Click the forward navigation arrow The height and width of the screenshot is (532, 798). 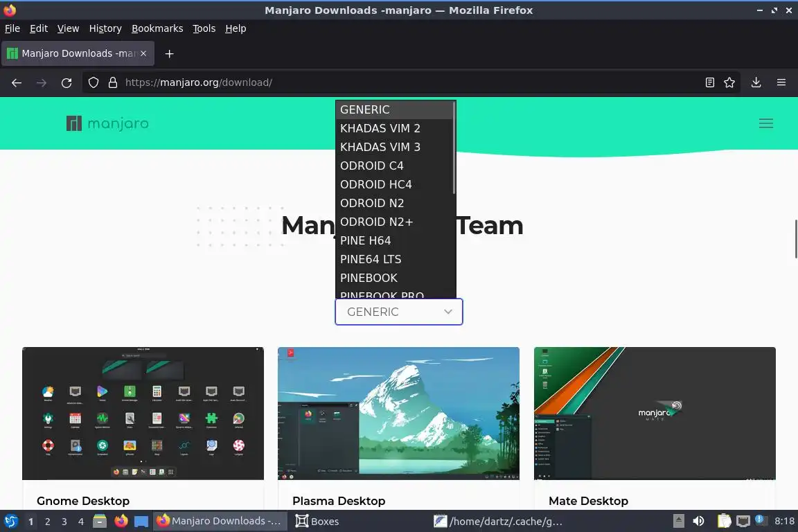tap(42, 82)
